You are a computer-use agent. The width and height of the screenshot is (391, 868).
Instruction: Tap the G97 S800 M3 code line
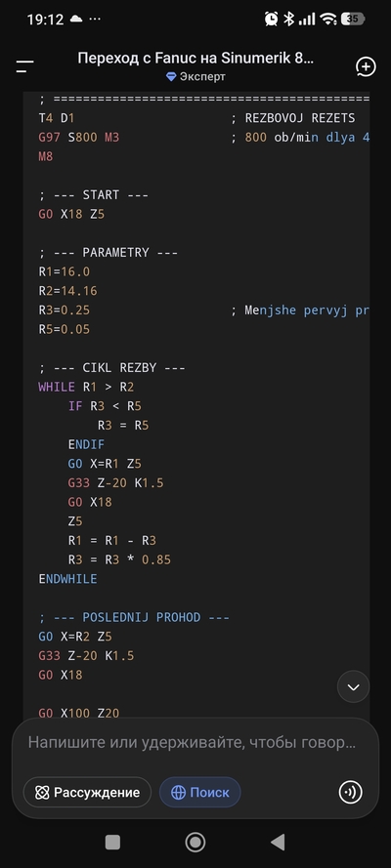[x=78, y=138]
